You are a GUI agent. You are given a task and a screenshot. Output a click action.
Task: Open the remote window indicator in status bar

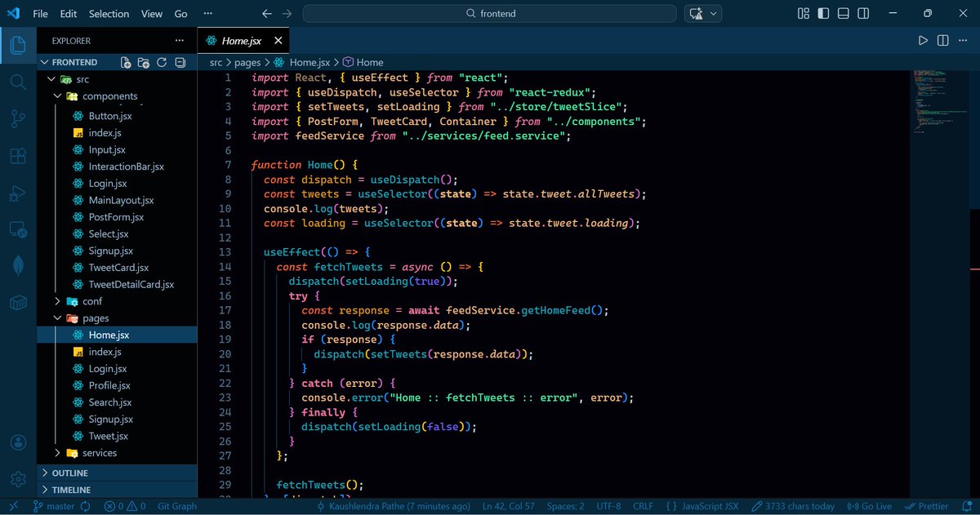[x=13, y=506]
